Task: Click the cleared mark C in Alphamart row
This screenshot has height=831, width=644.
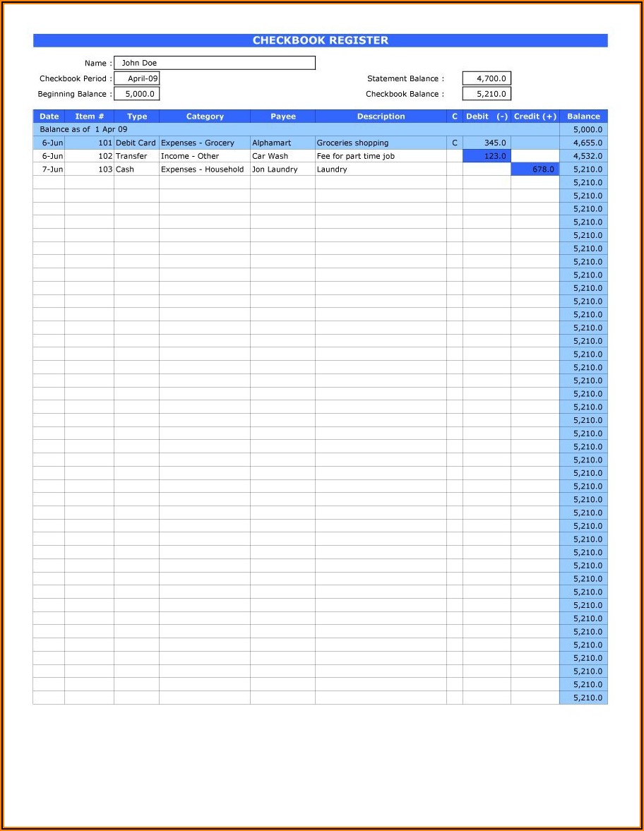Action: [455, 143]
